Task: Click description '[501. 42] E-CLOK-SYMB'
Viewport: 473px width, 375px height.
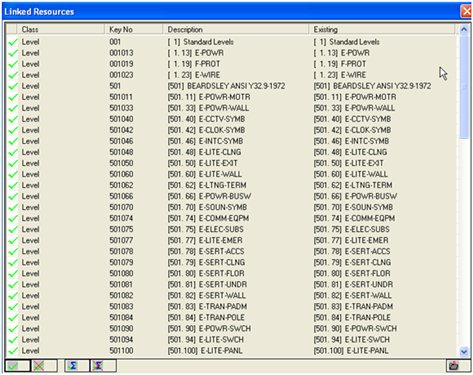Action: 206,130
